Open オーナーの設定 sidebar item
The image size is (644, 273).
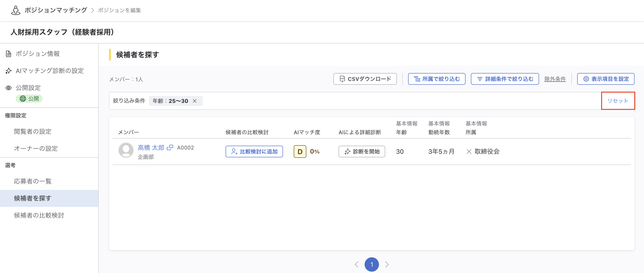[36, 149]
